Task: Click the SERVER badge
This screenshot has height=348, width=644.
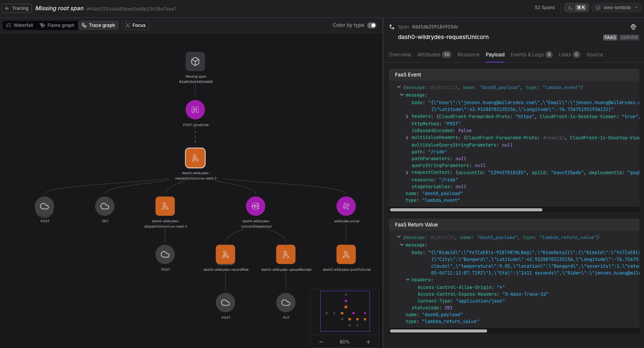Action: tap(629, 37)
